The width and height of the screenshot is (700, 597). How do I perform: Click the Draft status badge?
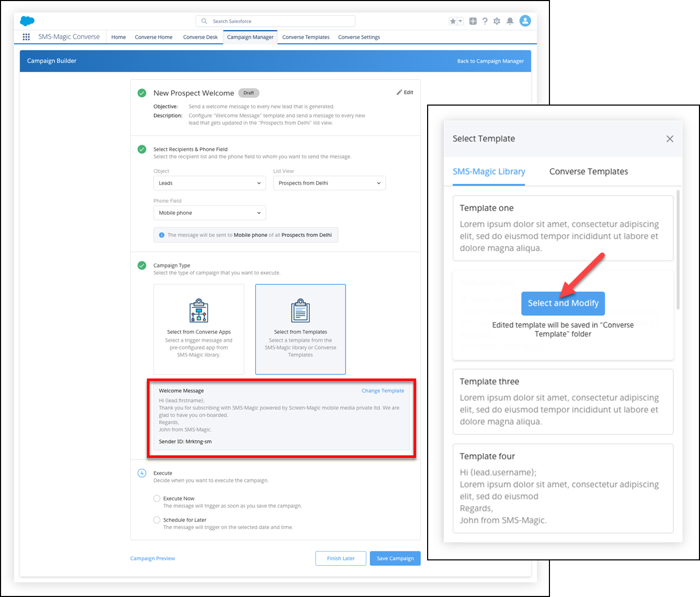pyautogui.click(x=249, y=93)
